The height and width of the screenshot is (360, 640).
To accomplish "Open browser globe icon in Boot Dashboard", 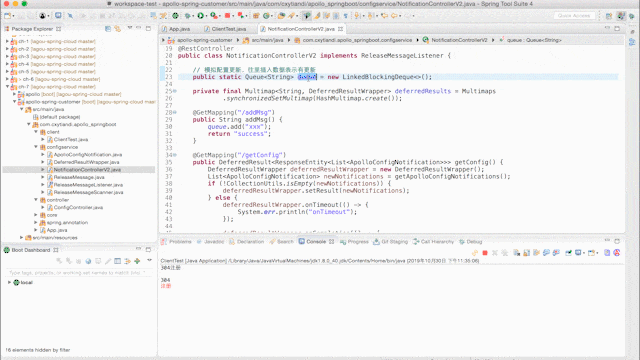I will point(88,261).
